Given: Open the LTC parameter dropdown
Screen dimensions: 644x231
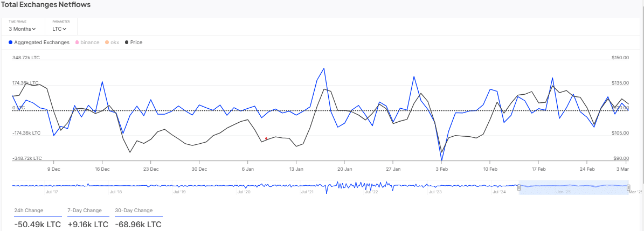Looking at the screenshot, I should [x=59, y=29].
